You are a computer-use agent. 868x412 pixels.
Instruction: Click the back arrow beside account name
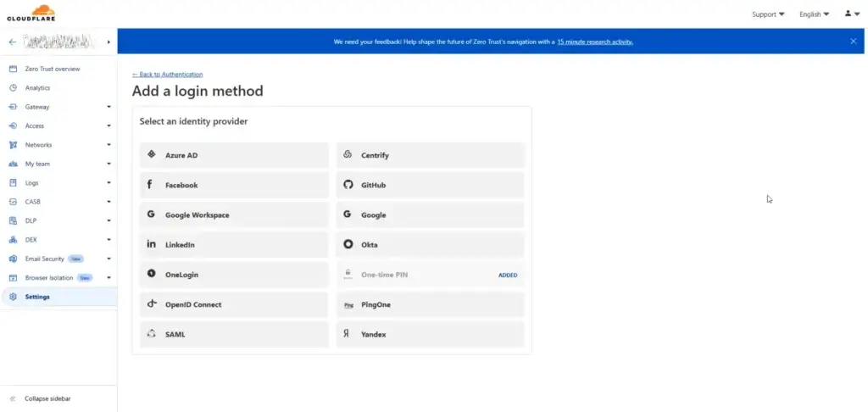pyautogui.click(x=13, y=42)
